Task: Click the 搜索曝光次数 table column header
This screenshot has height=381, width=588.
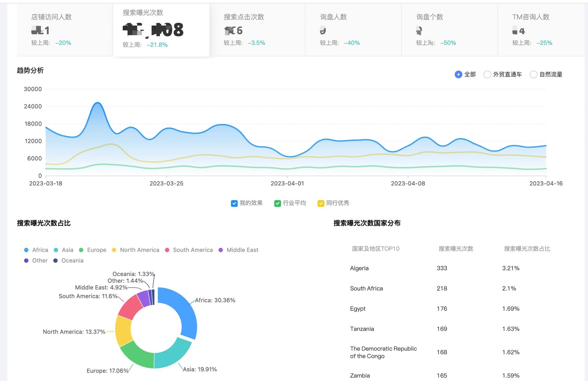Action: 456,249
